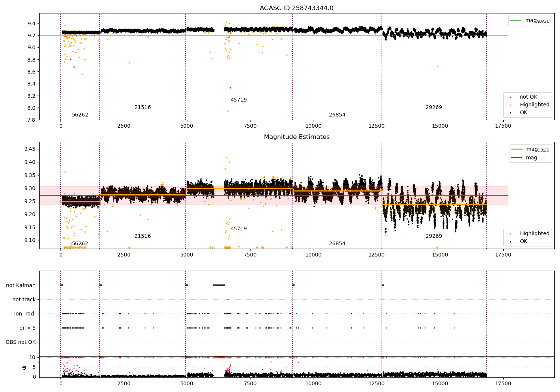
Task: Click y-axis tick 9.30 in middle plot
Action: tap(30, 189)
